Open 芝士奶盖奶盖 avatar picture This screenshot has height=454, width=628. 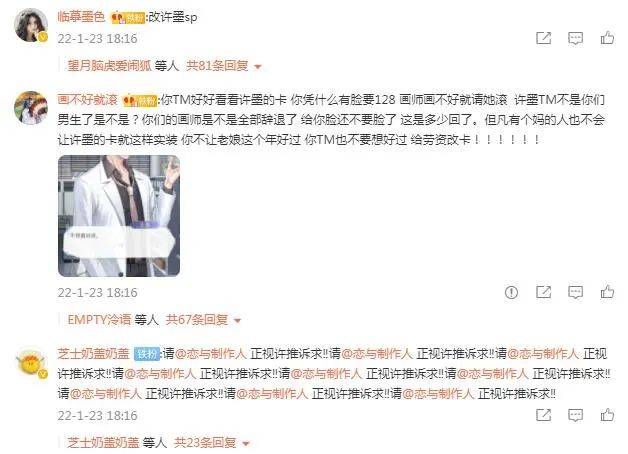[x=31, y=362]
